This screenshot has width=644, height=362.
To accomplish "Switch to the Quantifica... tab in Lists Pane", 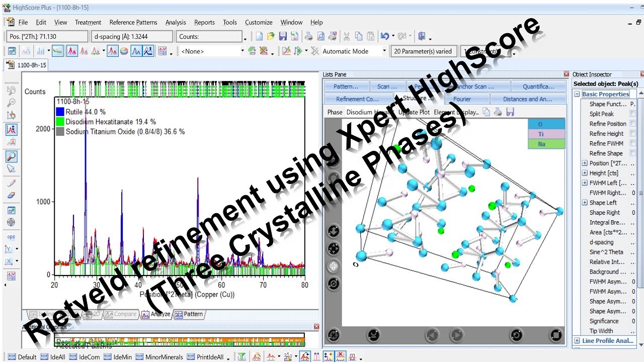I will [538, 86].
